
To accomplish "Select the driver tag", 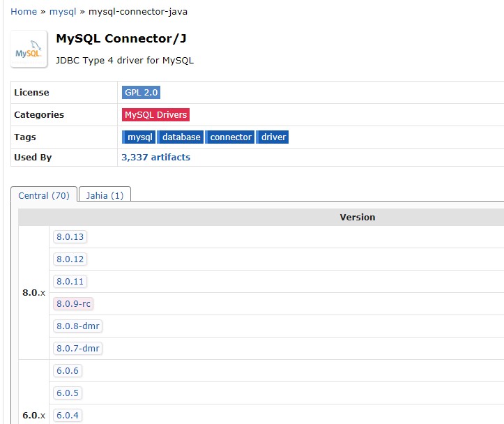I will [273, 137].
